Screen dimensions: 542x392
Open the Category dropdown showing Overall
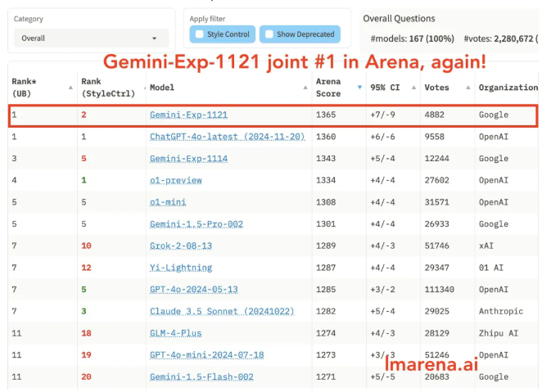coord(90,38)
